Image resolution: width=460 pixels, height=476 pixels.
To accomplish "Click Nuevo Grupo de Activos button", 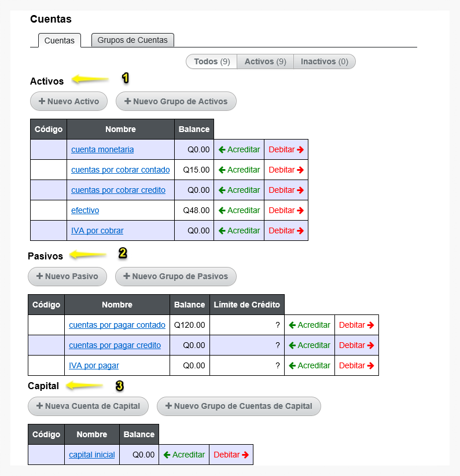I will (x=176, y=101).
